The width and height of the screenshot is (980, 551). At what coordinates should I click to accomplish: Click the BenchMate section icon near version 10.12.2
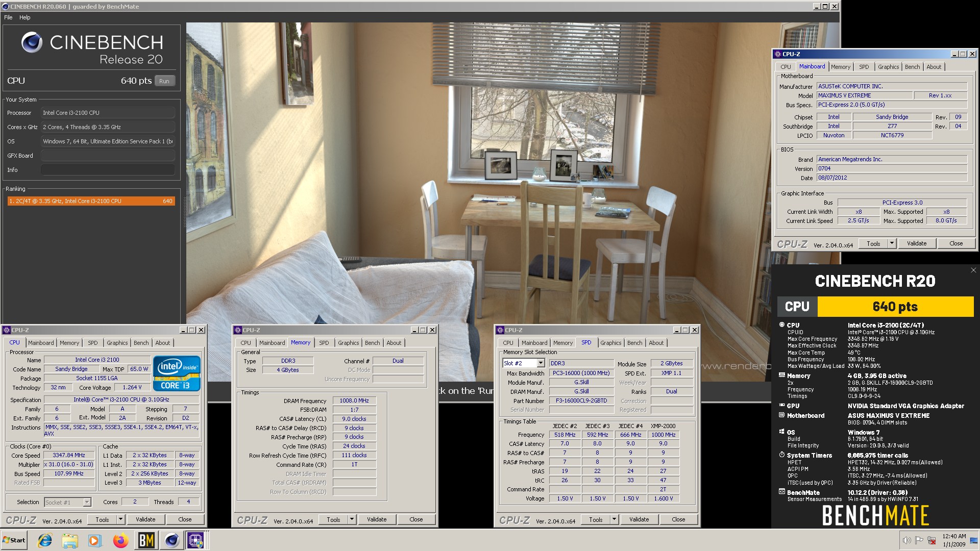[x=781, y=492]
